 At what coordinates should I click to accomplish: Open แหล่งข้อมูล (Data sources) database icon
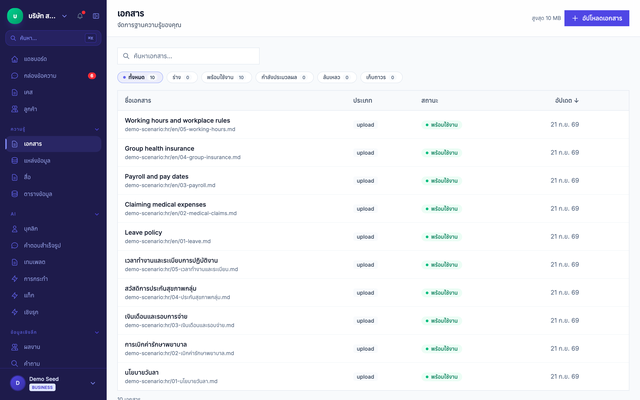(15, 160)
